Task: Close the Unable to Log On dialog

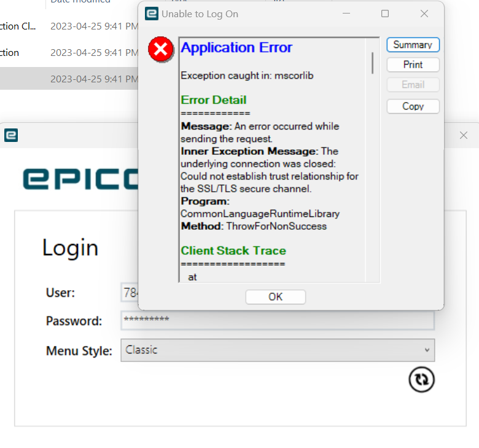Action: click(424, 14)
